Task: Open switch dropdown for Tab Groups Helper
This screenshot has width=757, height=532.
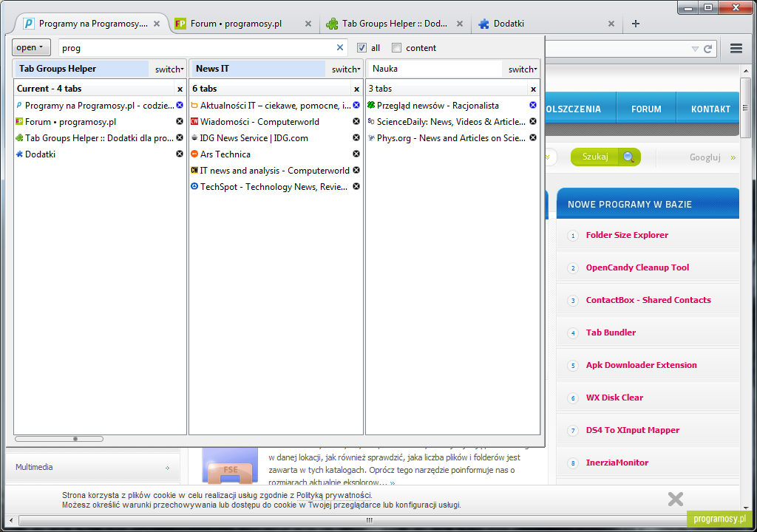Action: point(169,69)
